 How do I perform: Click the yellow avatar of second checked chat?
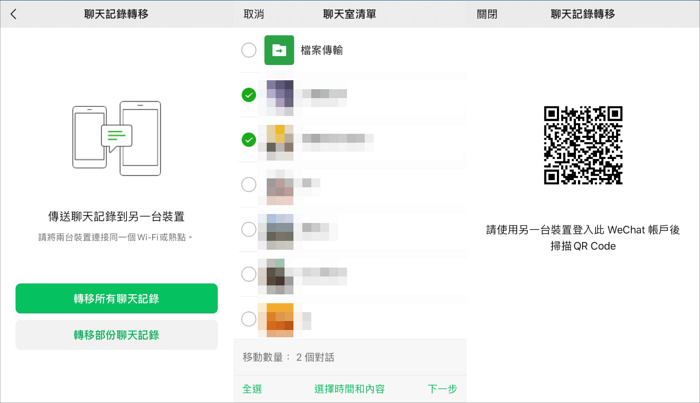279,140
